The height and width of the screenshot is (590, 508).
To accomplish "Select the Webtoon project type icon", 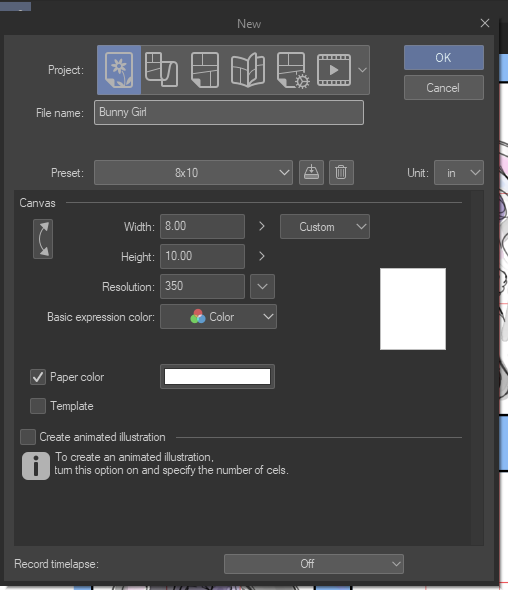I will point(161,70).
